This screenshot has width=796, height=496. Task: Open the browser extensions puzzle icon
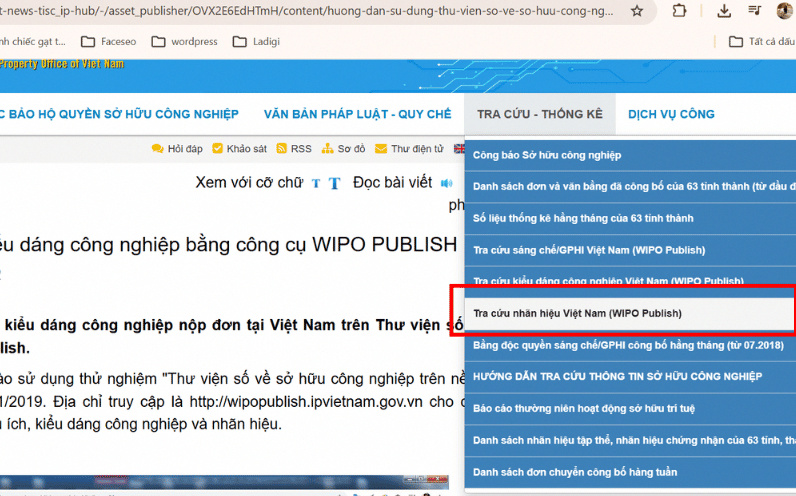pyautogui.click(x=679, y=11)
